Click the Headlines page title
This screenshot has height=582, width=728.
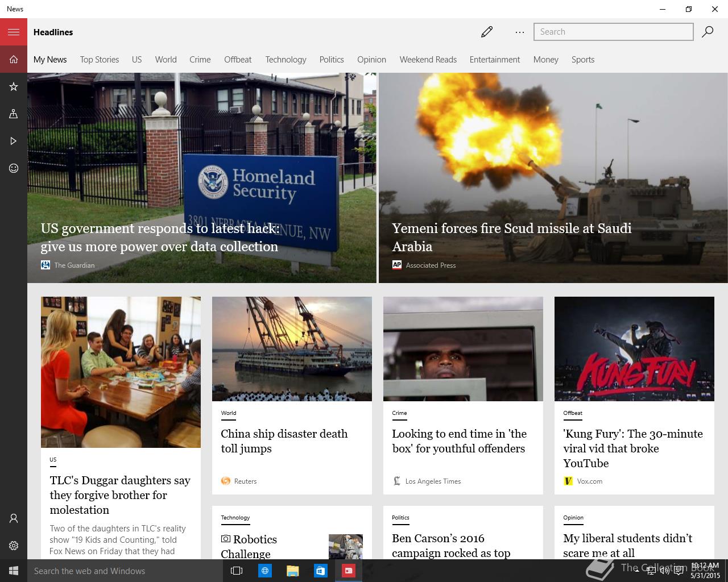tap(53, 32)
